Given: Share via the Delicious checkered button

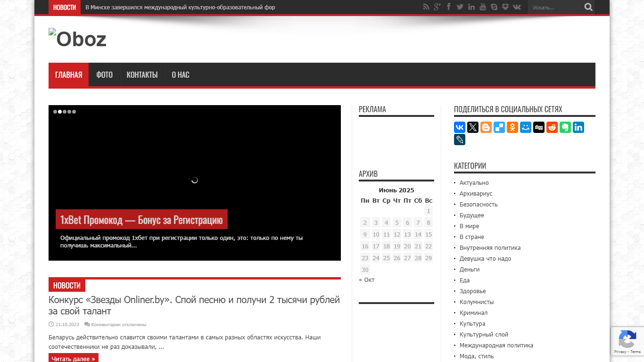Looking at the screenshot, I should [x=499, y=127].
